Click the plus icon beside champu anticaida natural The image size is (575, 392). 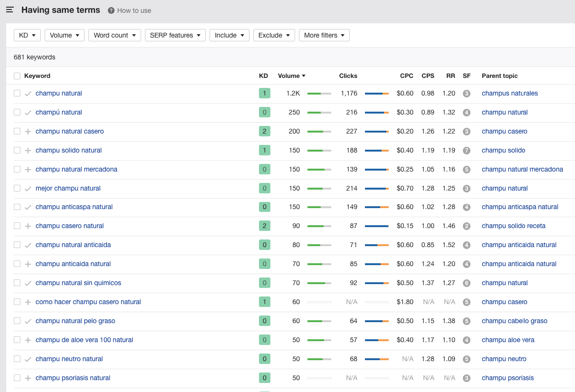click(27, 264)
